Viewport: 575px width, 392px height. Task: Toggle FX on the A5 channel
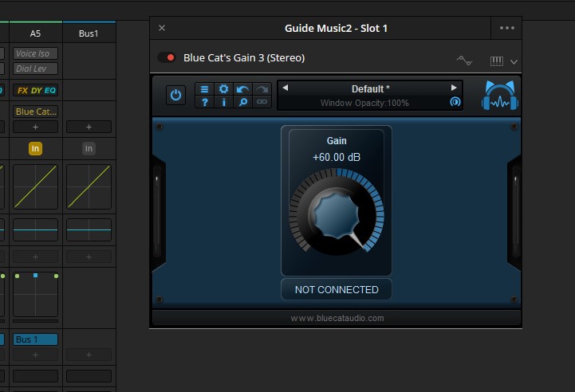22,91
